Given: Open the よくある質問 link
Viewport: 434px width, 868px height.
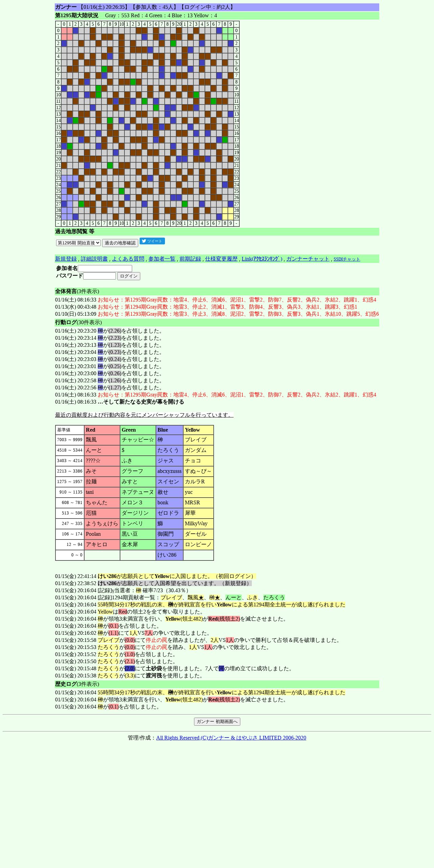Looking at the screenshot, I should coord(128,259).
